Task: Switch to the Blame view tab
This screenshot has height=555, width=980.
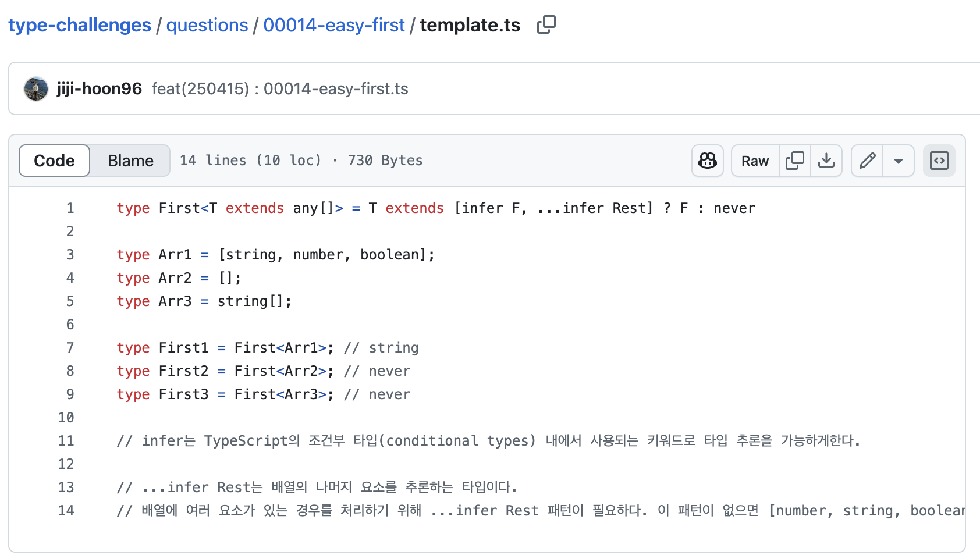Action: click(x=130, y=161)
